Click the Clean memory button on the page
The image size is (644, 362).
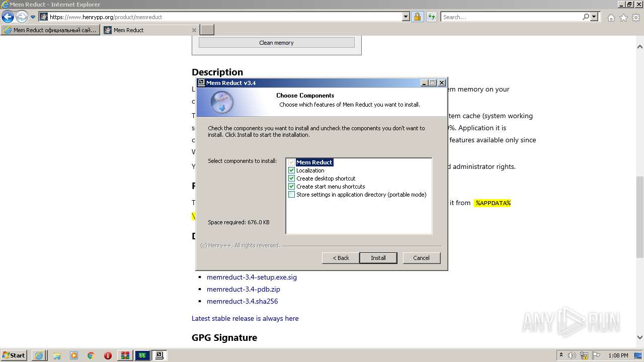tap(276, 43)
